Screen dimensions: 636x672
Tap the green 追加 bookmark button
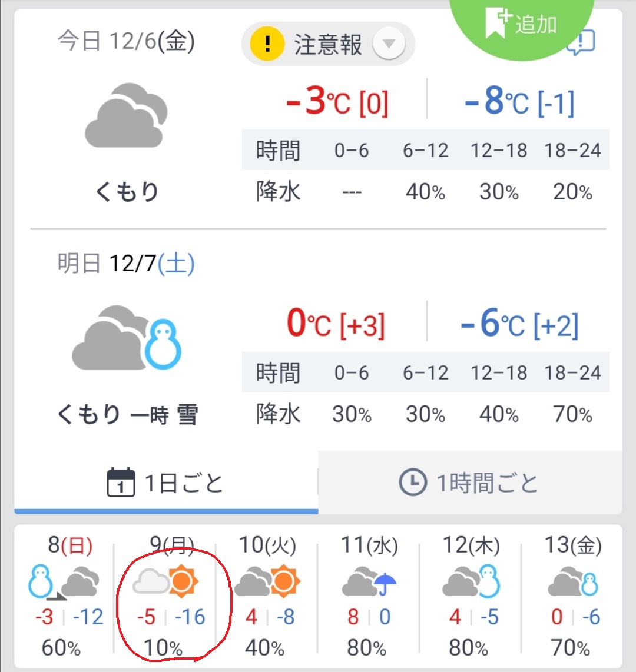(x=522, y=25)
